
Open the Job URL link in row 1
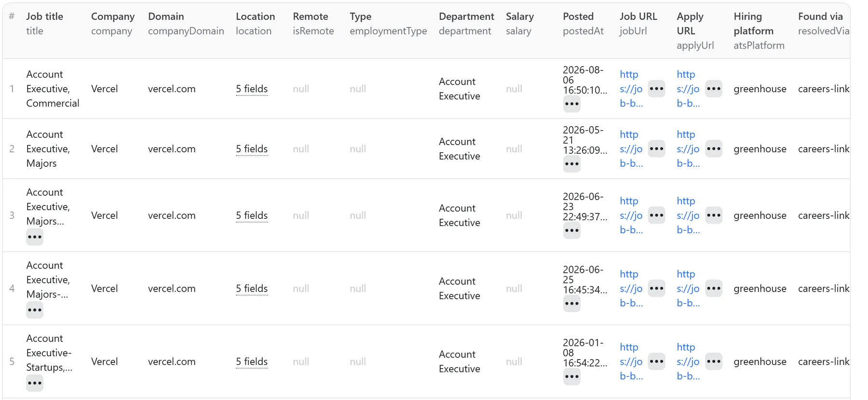[631, 89]
